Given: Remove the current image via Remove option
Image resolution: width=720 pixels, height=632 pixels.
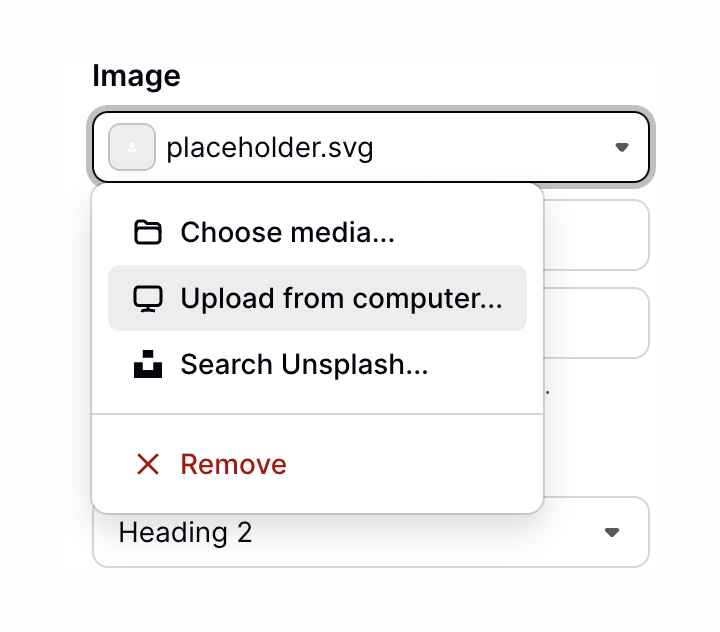Looking at the screenshot, I should [233, 464].
